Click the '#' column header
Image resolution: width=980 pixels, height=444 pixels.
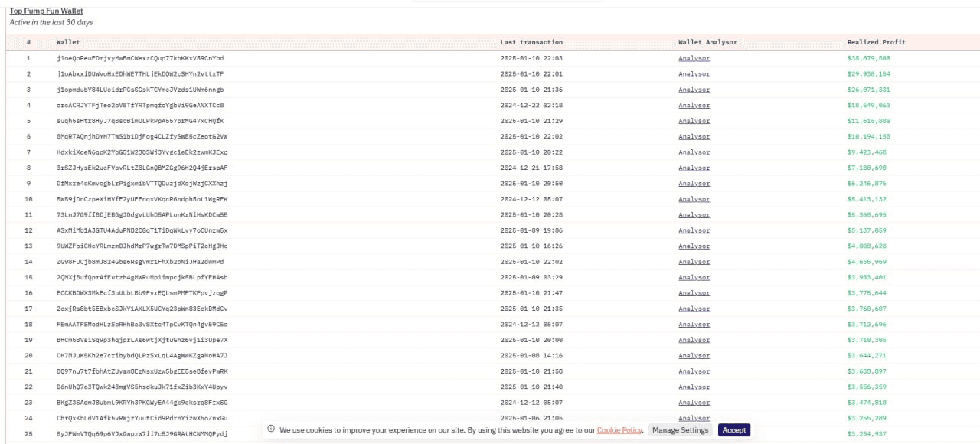[x=28, y=42]
